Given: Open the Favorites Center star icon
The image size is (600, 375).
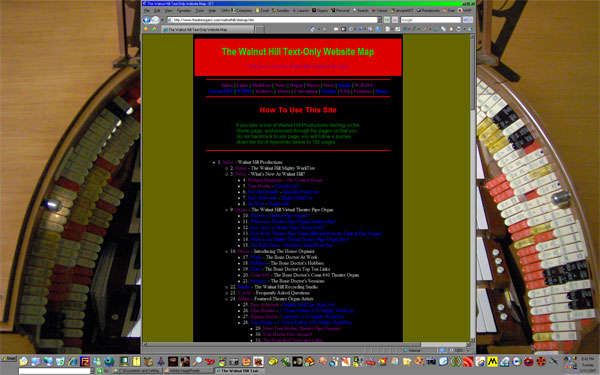Looking at the screenshot, I should click(x=146, y=29).
